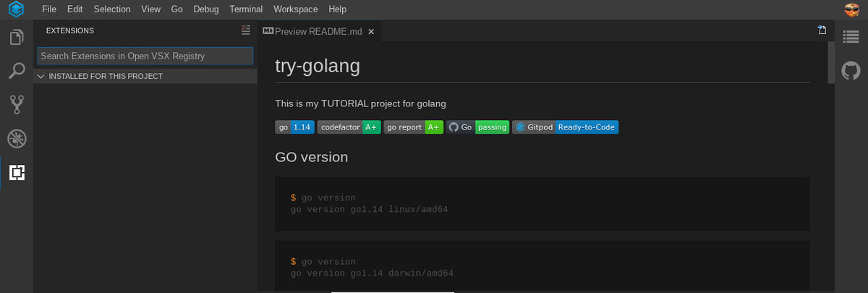
Task: Click the Gitpod Ready-to-Code badge
Action: tap(566, 127)
